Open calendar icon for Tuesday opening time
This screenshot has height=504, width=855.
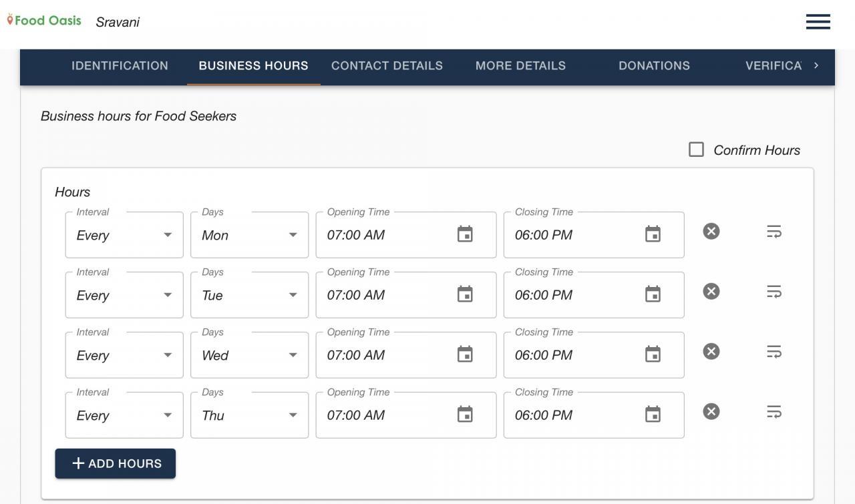pyautogui.click(x=465, y=294)
